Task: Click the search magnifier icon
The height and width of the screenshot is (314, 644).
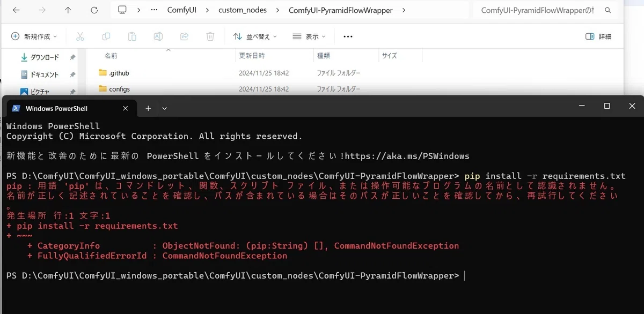Action: [608, 10]
